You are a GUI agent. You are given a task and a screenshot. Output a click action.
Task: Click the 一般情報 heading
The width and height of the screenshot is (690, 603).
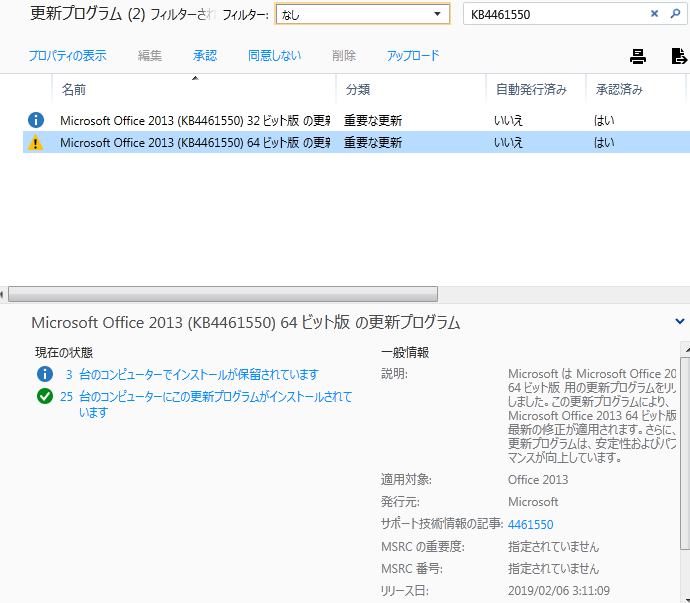tap(405, 353)
